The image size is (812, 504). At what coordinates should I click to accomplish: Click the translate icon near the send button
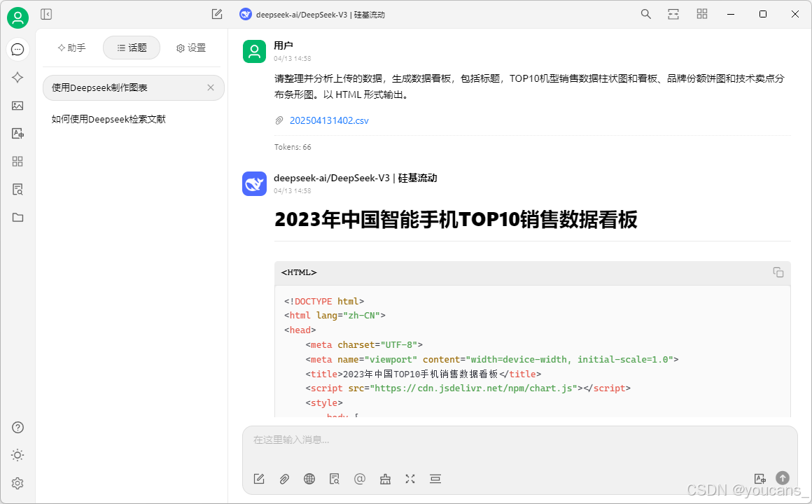[759, 478]
